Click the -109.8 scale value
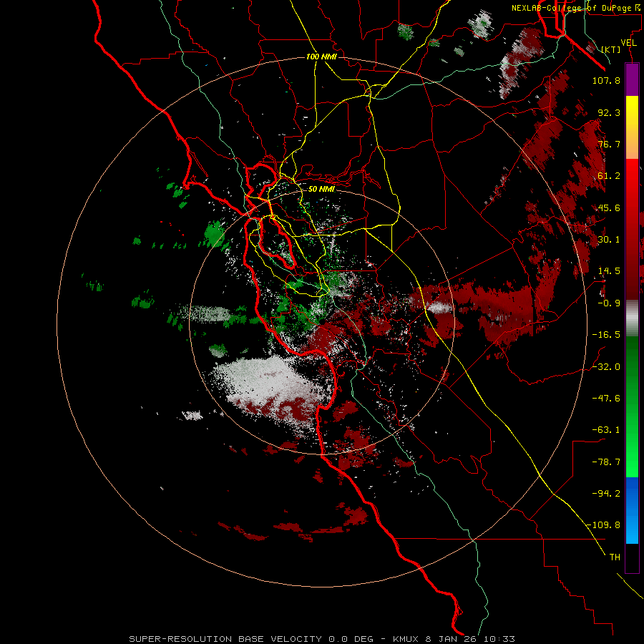 point(604,525)
